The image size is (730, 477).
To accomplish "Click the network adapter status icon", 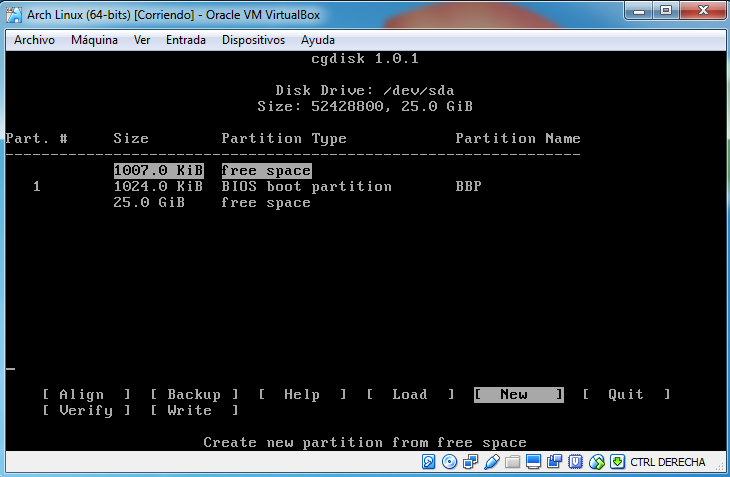I will coord(471,462).
